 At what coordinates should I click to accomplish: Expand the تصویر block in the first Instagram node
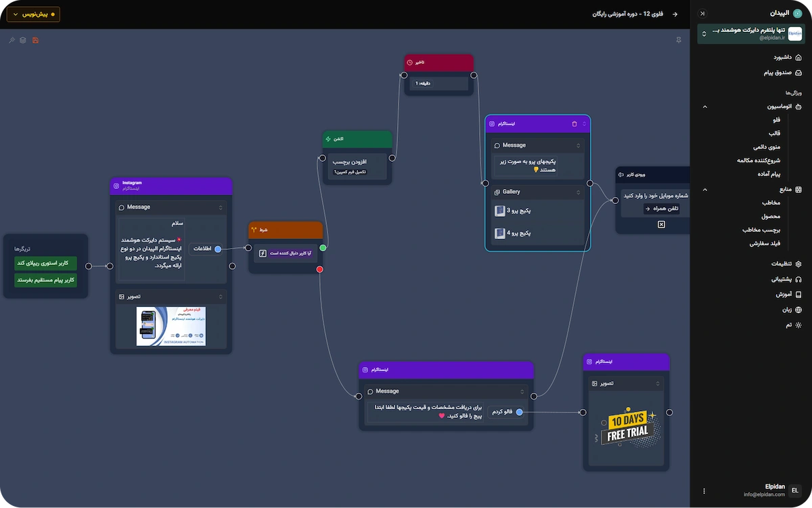pyautogui.click(x=221, y=297)
